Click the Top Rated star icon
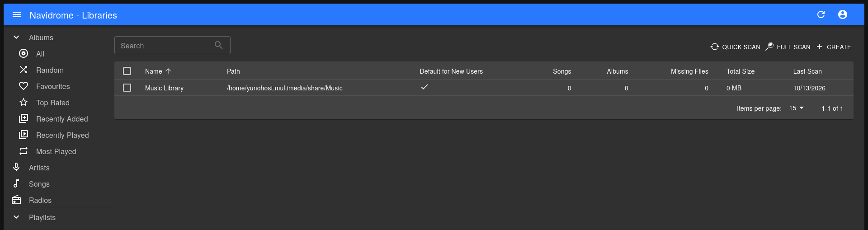Screen dimensions: 868x230 [24, 103]
